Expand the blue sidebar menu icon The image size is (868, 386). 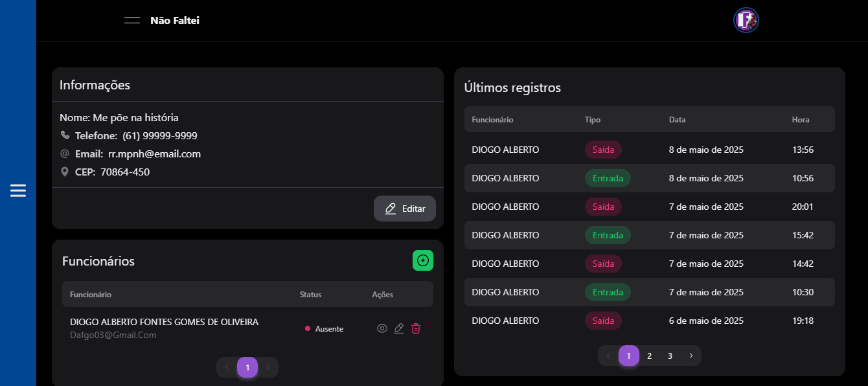click(x=18, y=190)
